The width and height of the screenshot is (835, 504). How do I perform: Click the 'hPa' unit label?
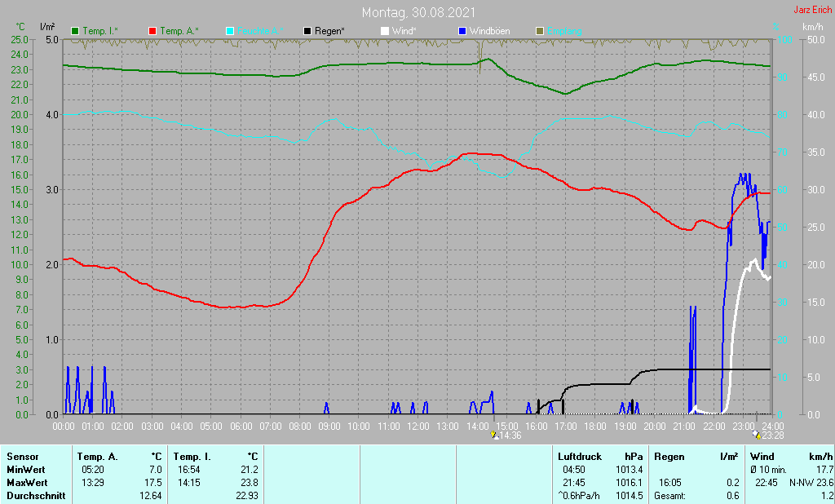[x=634, y=458]
